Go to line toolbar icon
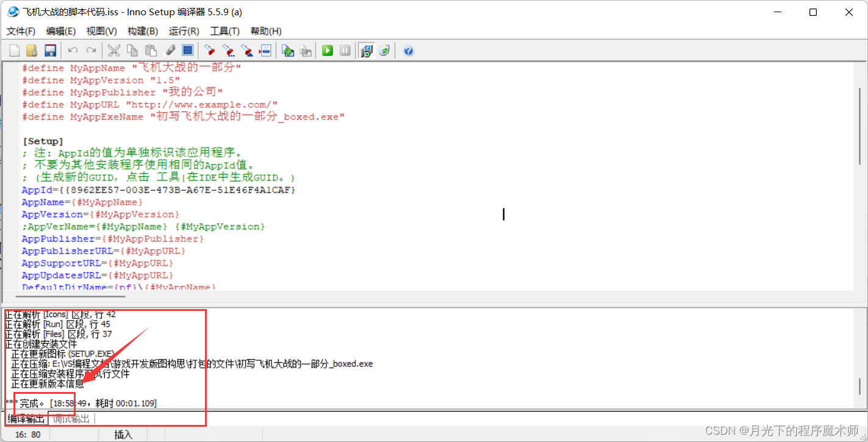The width and height of the screenshot is (868, 442). click(x=265, y=51)
